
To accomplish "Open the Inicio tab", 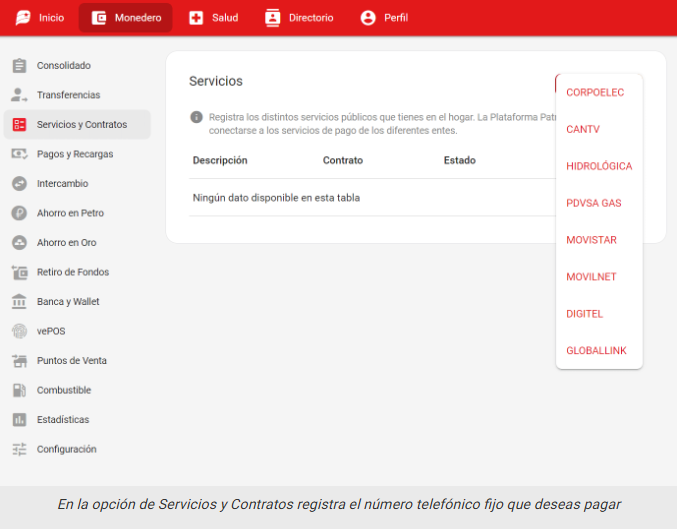I will coord(40,18).
